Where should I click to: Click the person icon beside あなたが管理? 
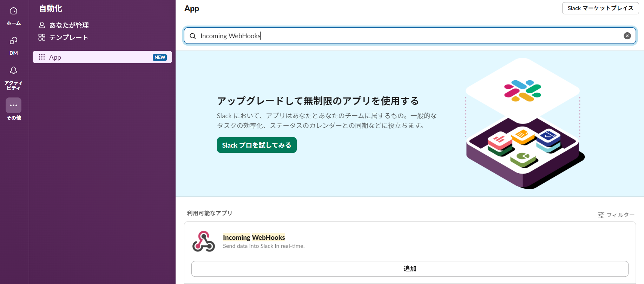(42, 25)
